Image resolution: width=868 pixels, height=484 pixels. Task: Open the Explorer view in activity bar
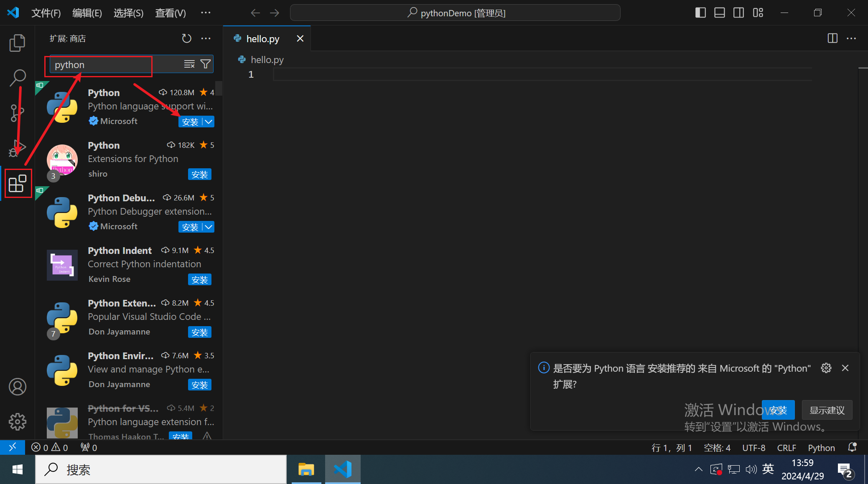pos(17,43)
